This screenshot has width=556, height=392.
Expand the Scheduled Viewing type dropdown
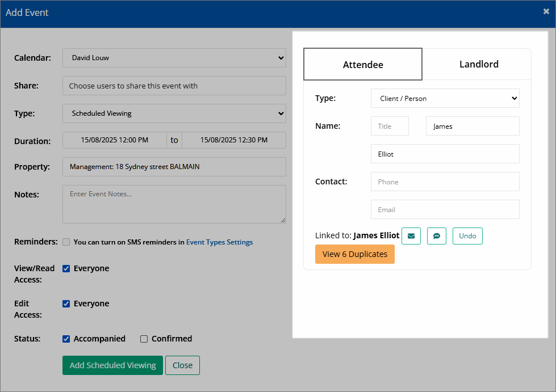174,113
